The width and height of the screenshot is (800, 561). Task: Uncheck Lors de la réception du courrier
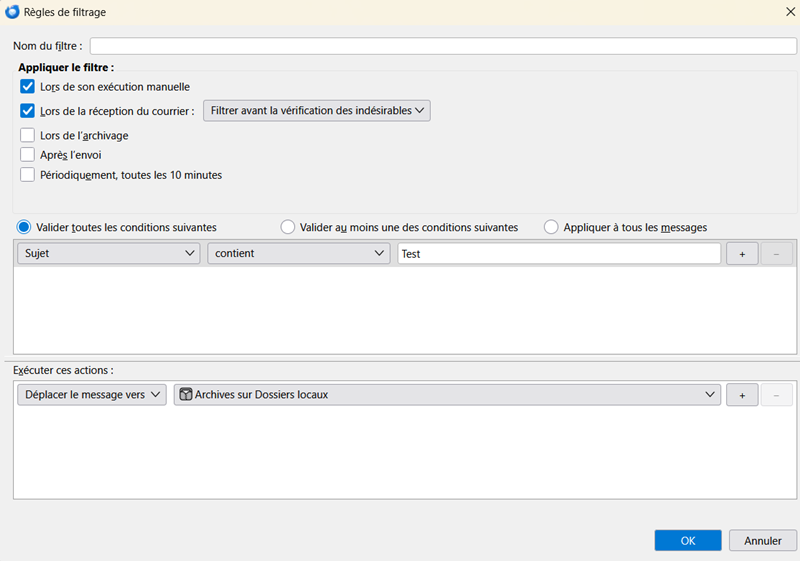click(x=28, y=111)
